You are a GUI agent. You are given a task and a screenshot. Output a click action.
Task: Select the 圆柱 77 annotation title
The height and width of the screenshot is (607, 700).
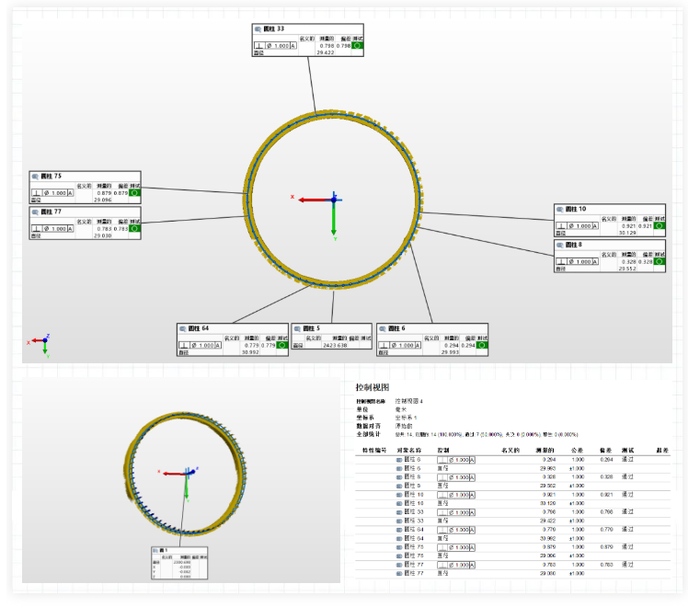(x=52, y=212)
